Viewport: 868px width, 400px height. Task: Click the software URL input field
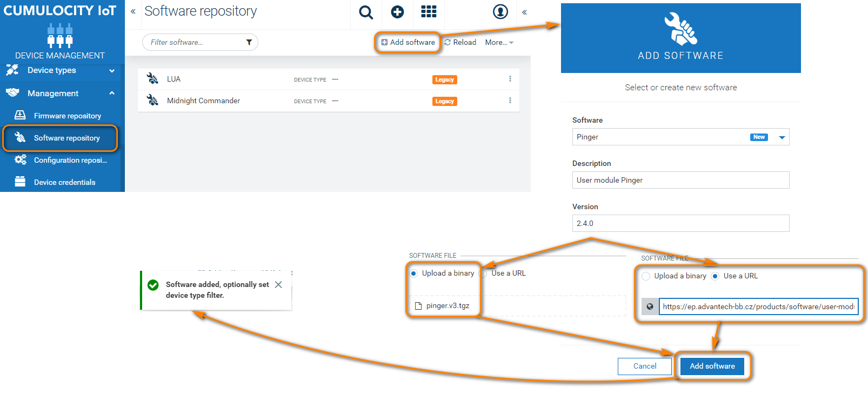(758, 306)
